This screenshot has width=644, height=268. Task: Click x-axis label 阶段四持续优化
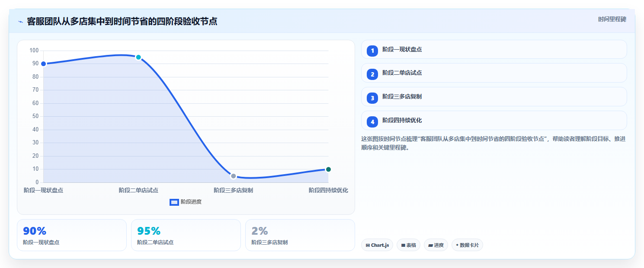(328, 190)
